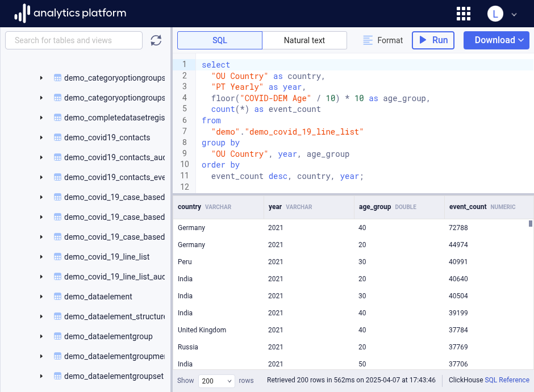Format the SQL query
Viewport: 534px width, 392px height.
[x=383, y=40]
